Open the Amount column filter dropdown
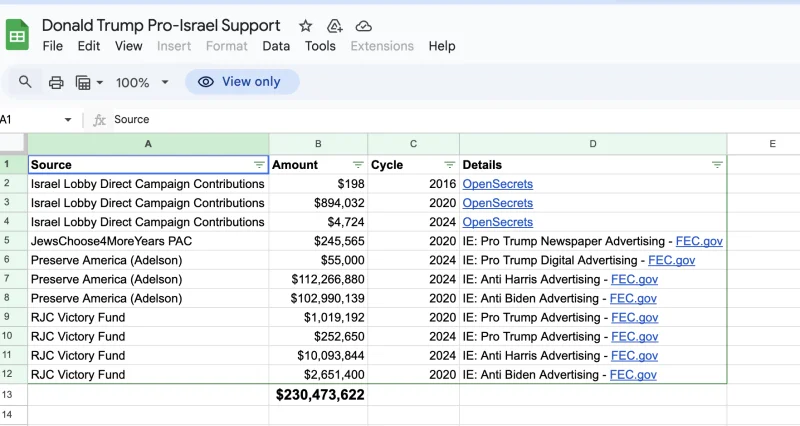This screenshot has height=426, width=800. pos(358,165)
